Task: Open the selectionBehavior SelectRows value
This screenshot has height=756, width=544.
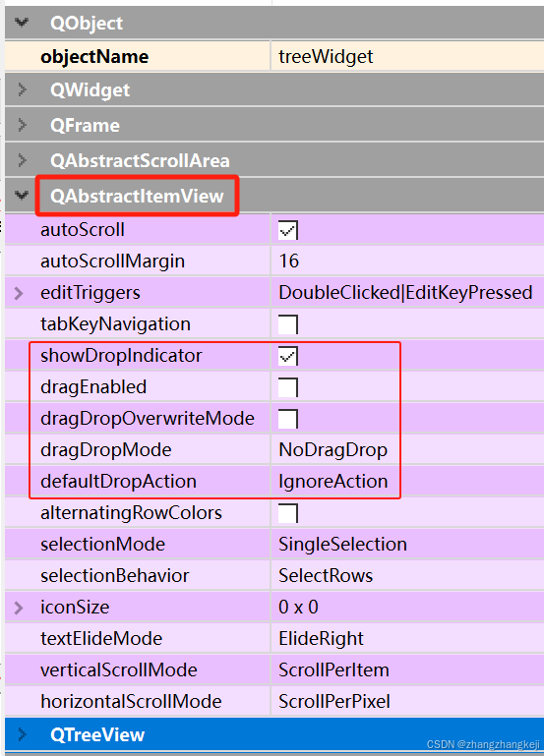Action: pyautogui.click(x=326, y=575)
